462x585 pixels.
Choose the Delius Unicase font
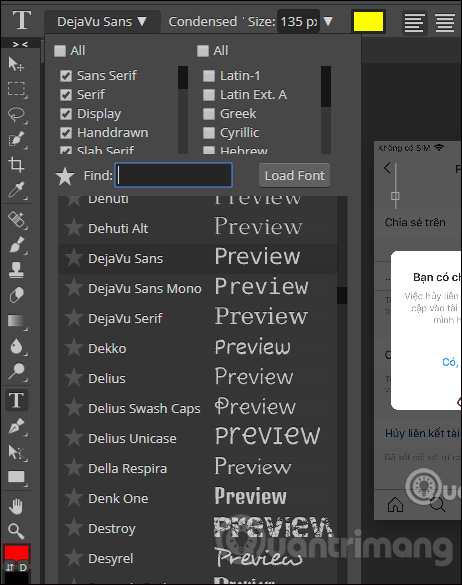click(198, 438)
